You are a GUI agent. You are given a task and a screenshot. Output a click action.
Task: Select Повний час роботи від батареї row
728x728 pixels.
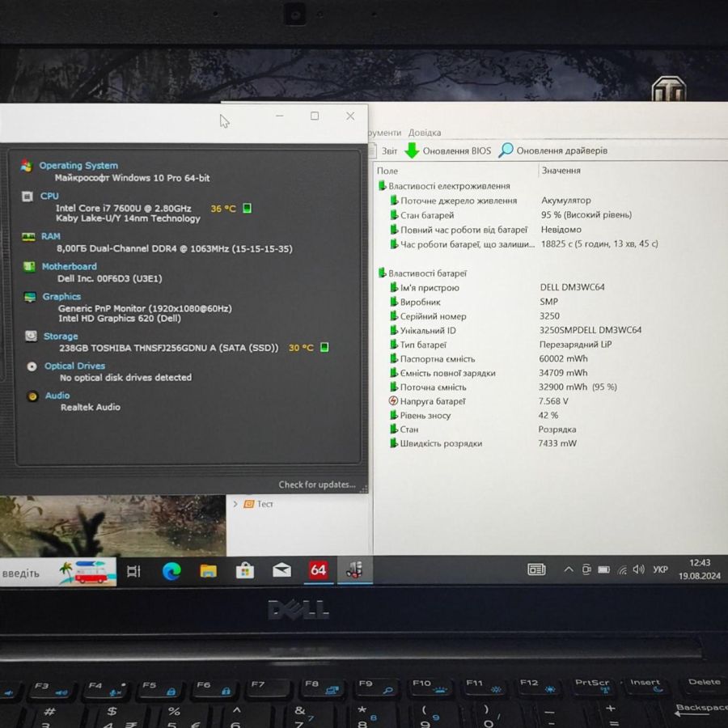[485, 230]
